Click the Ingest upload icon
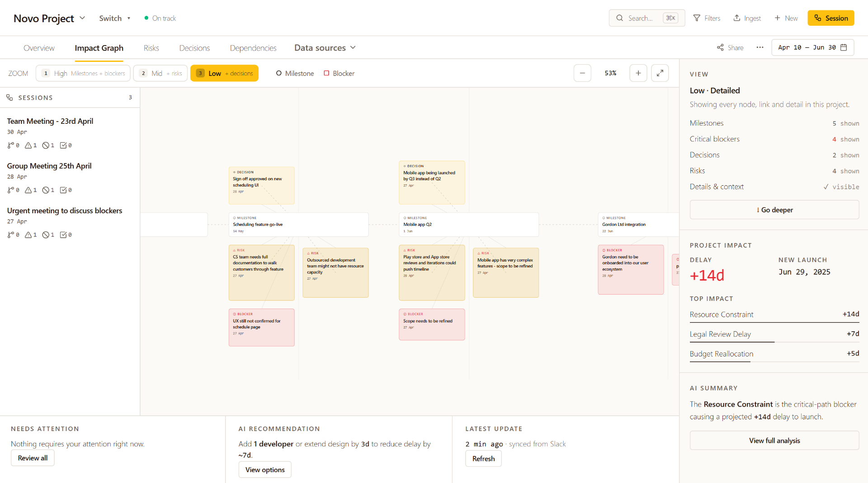The width and height of the screenshot is (868, 483). click(x=737, y=18)
